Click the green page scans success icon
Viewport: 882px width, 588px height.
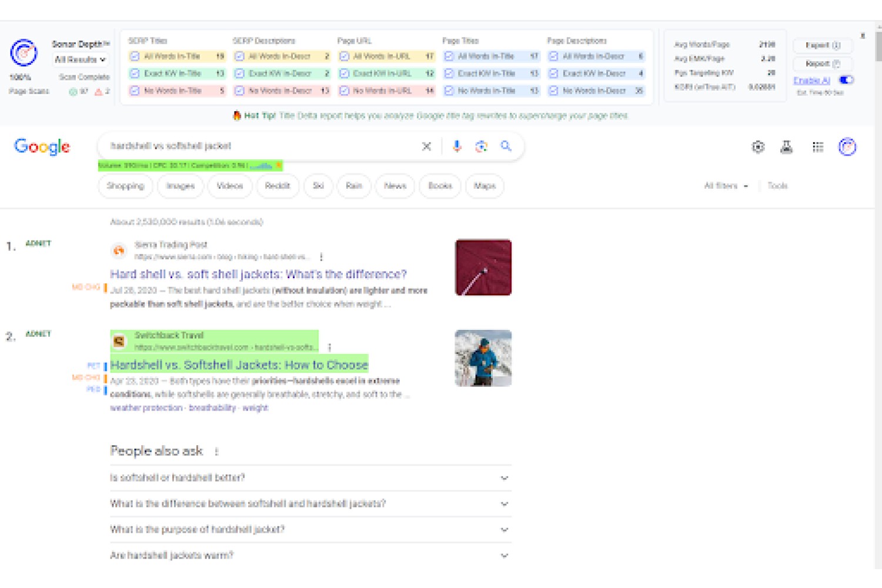click(x=73, y=92)
